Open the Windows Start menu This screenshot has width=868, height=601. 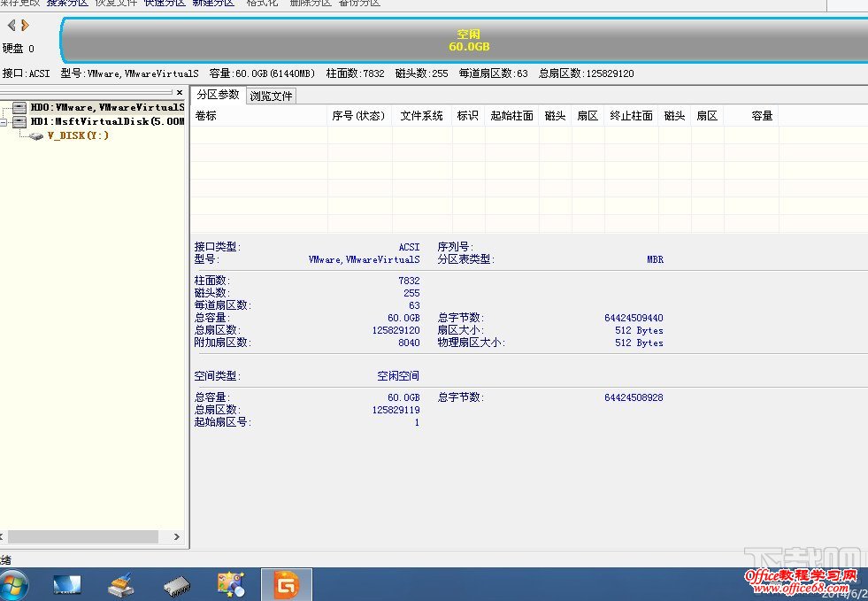(14, 585)
